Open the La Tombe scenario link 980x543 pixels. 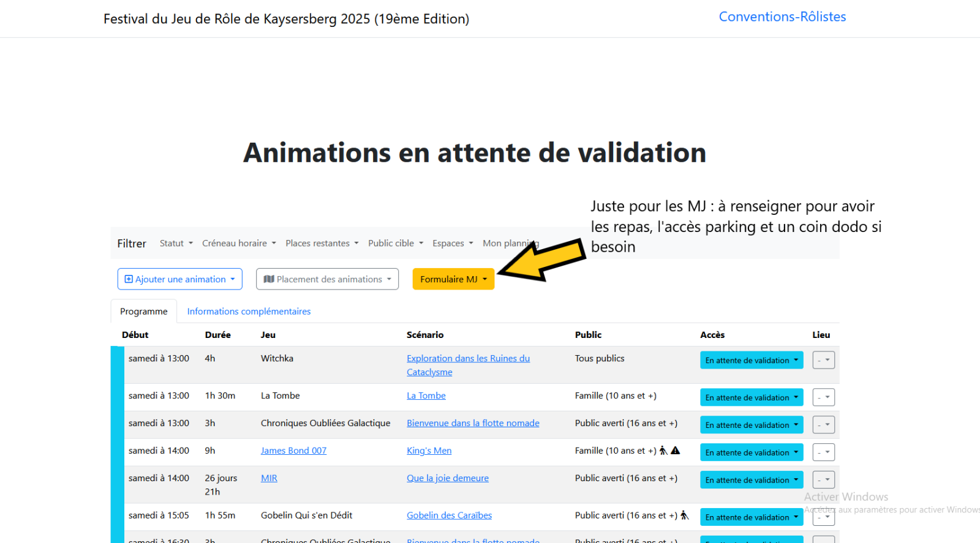point(426,396)
